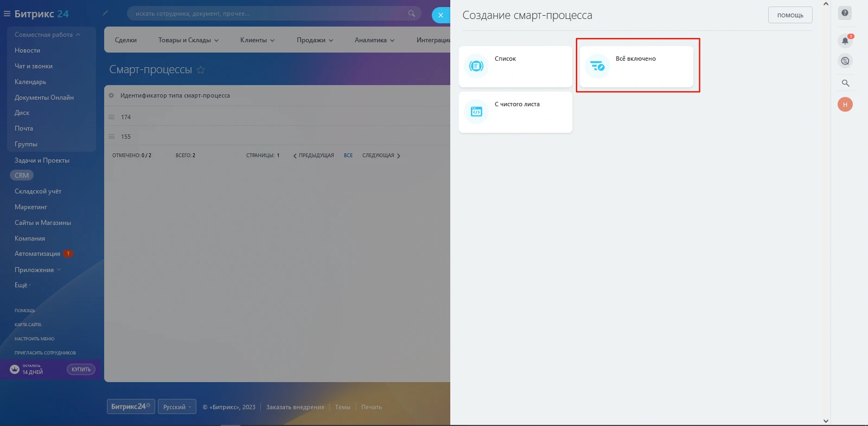This screenshot has width=868, height=426.
Task: Click the search input field at top
Action: click(269, 14)
